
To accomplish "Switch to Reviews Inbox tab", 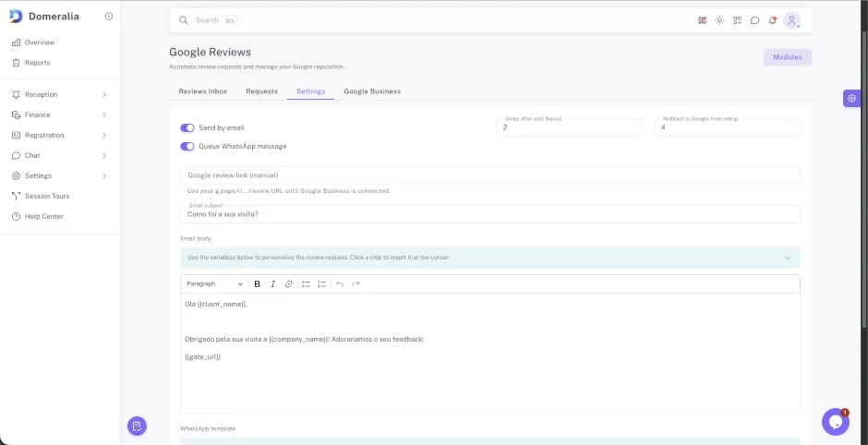I will [202, 91].
